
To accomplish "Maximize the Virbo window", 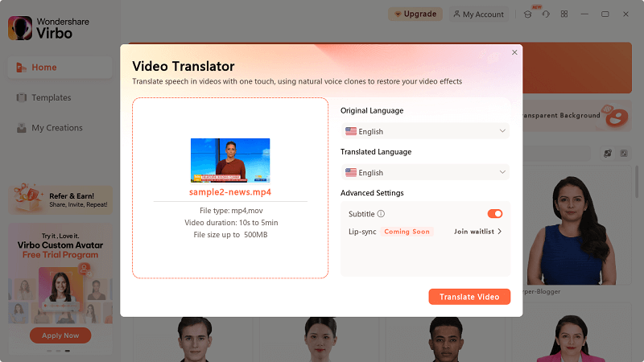I will (x=605, y=14).
